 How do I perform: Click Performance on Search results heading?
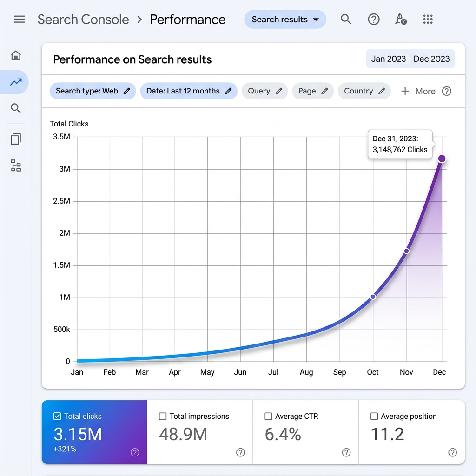[x=132, y=59]
